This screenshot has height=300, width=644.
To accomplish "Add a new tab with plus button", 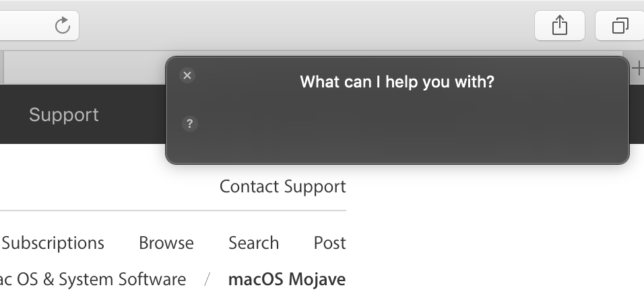I will pyautogui.click(x=637, y=68).
